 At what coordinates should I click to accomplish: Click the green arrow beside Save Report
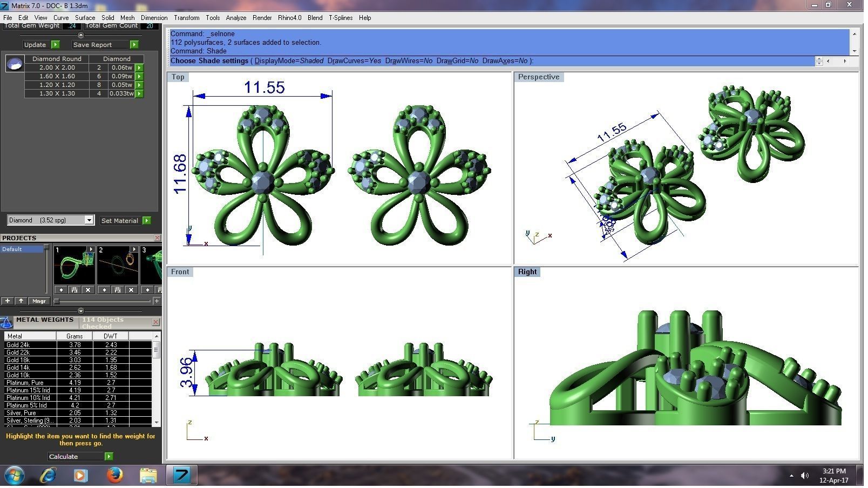(x=134, y=45)
